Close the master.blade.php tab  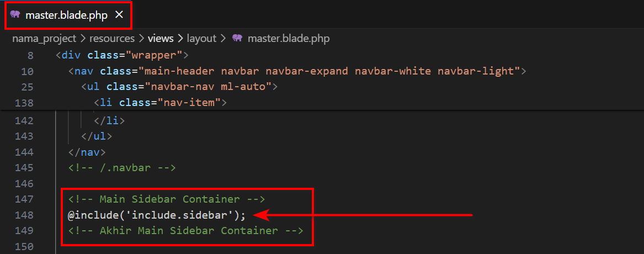click(x=119, y=15)
